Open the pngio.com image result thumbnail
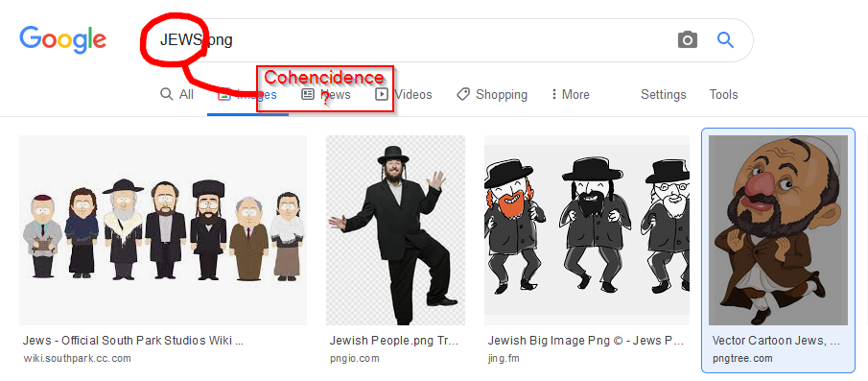Screen dimensions: 868x381 point(395,229)
